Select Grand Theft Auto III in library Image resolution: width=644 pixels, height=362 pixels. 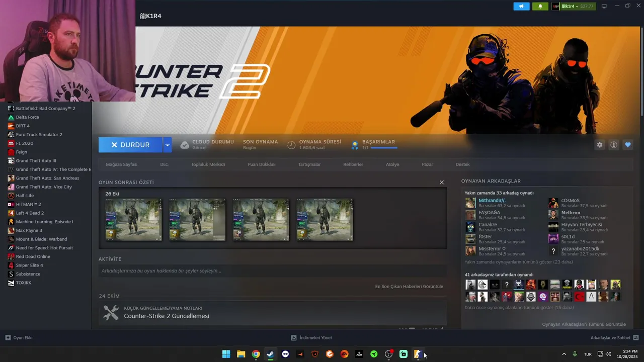click(36, 161)
